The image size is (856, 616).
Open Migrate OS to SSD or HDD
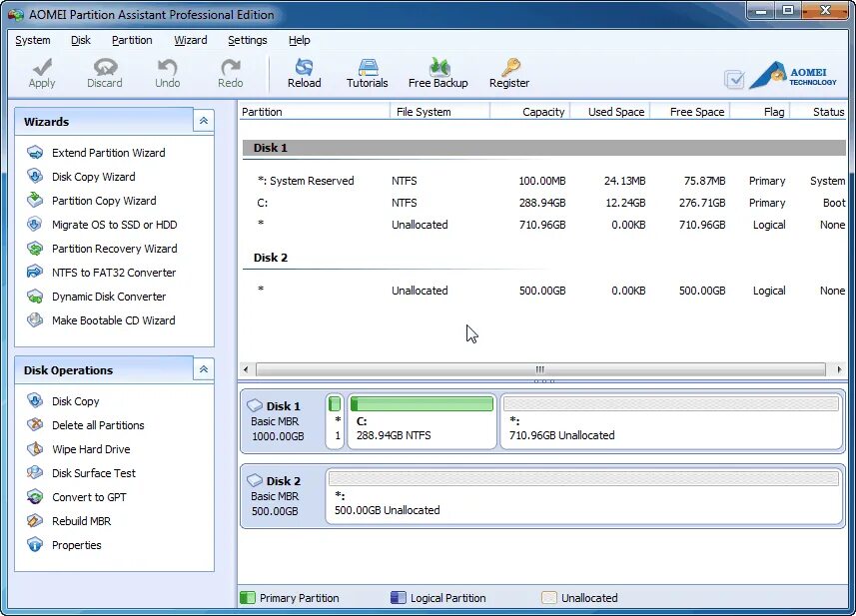coord(115,225)
